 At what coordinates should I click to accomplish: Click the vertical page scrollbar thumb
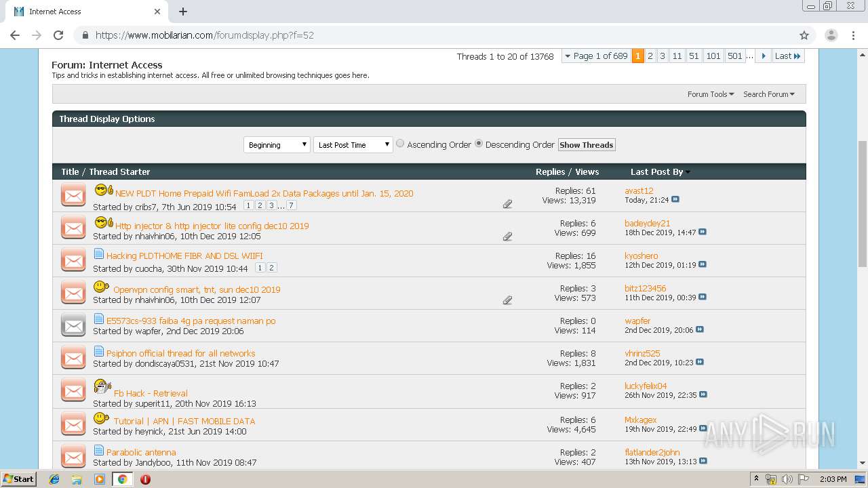click(x=863, y=203)
